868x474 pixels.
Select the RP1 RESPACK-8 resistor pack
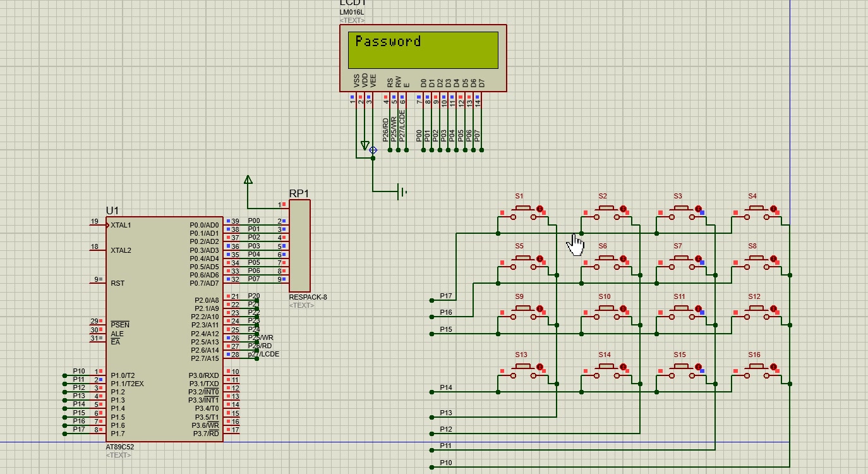(x=299, y=246)
